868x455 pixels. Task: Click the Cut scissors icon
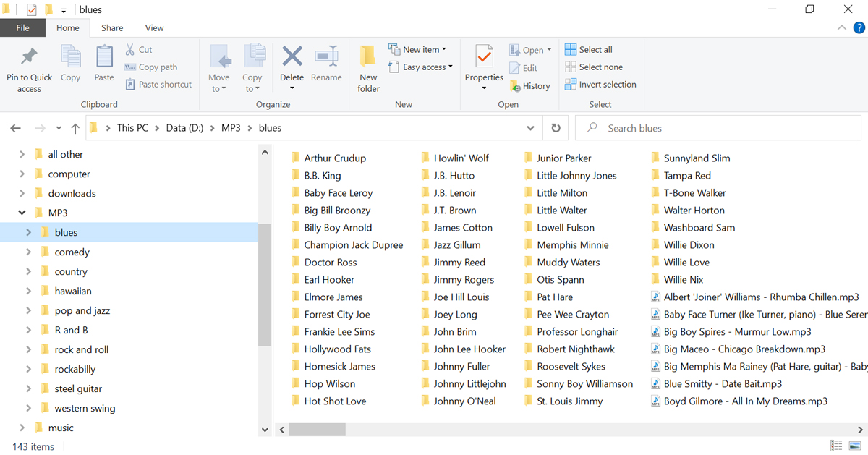click(x=130, y=50)
